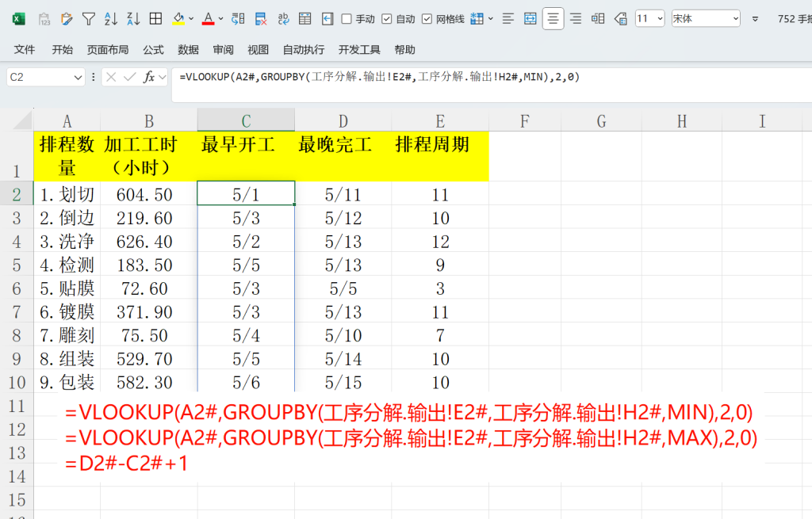
Task: Open the 文件 menu
Action: [x=25, y=50]
